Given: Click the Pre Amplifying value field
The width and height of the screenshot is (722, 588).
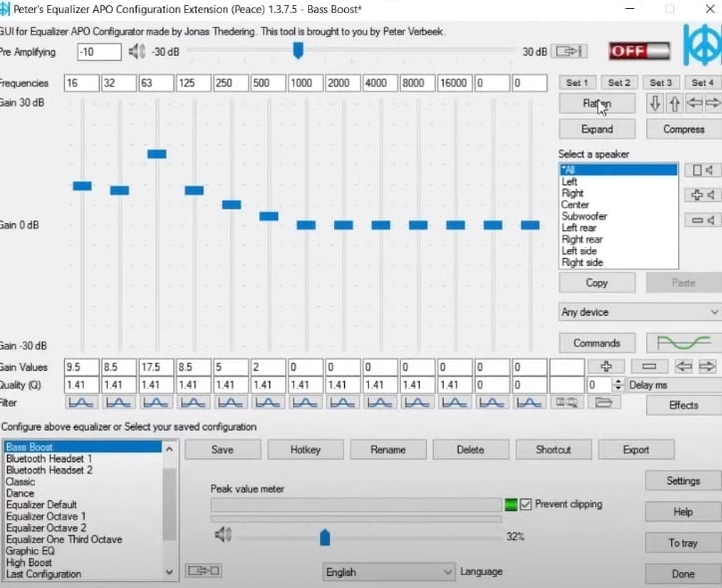Looking at the screenshot, I should pyautogui.click(x=99, y=52).
